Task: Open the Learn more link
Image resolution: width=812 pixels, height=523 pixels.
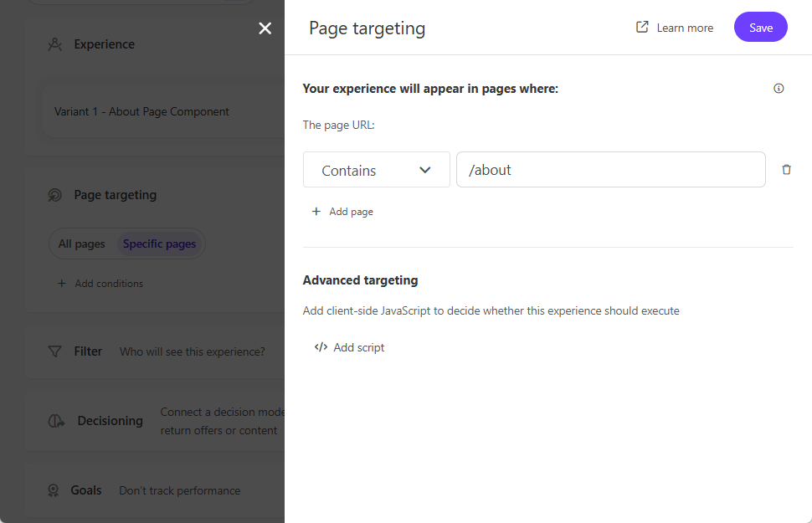Action: click(x=684, y=28)
